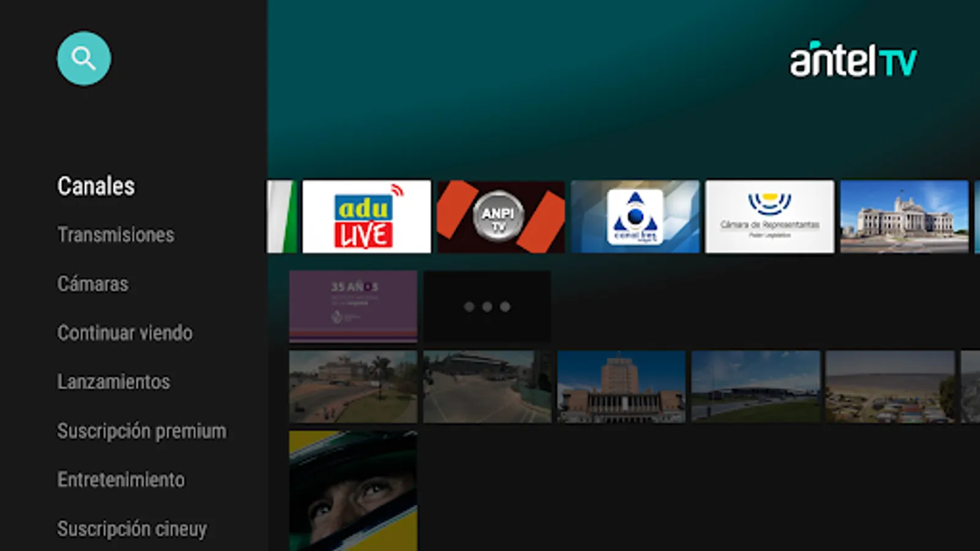Select Continuar viendo in the sidebar
The height and width of the screenshot is (551, 980).
pos(125,332)
